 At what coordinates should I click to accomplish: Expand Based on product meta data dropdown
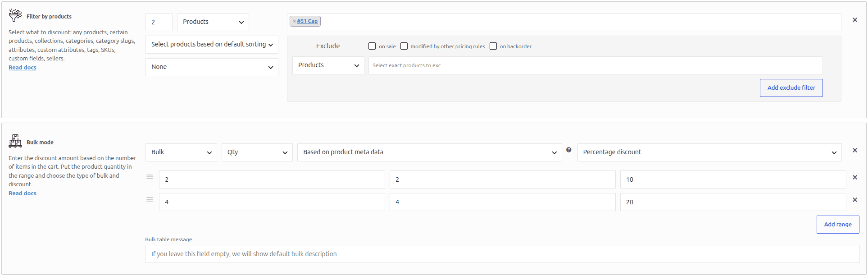pyautogui.click(x=429, y=152)
